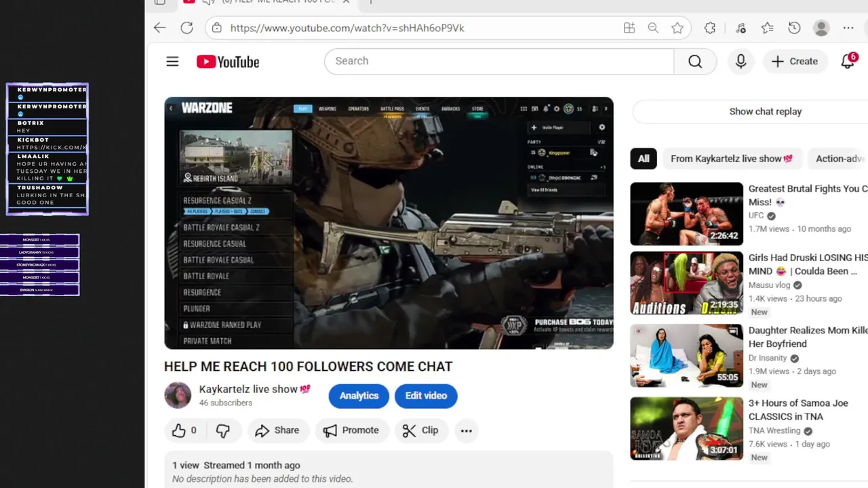Select From Kaykartelz live show chip
The height and width of the screenshot is (488, 868).
tap(732, 159)
